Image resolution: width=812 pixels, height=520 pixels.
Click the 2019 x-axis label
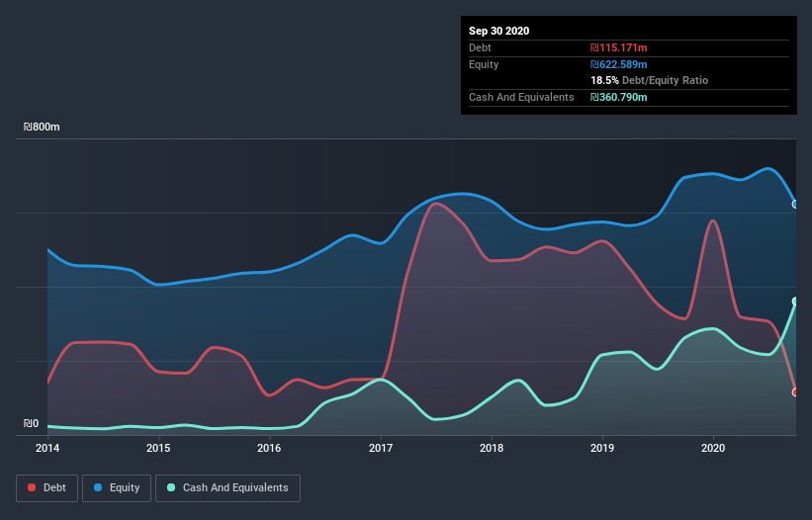point(602,448)
